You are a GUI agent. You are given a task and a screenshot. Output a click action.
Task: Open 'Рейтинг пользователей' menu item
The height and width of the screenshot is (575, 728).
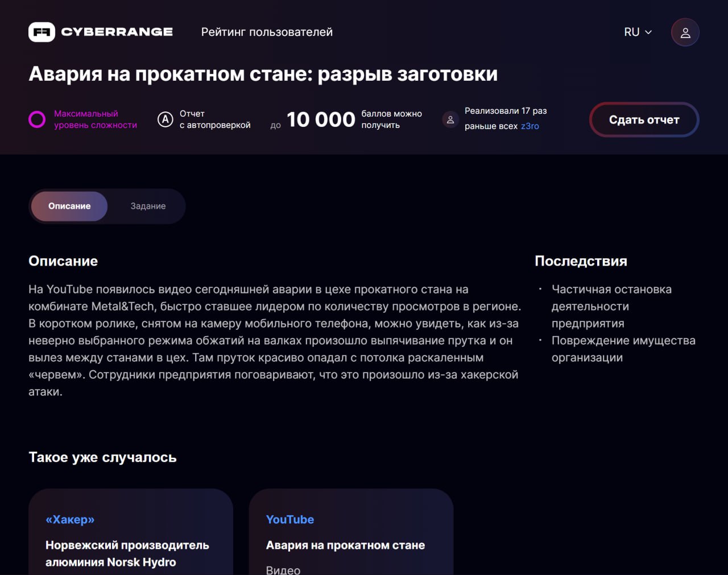(267, 32)
